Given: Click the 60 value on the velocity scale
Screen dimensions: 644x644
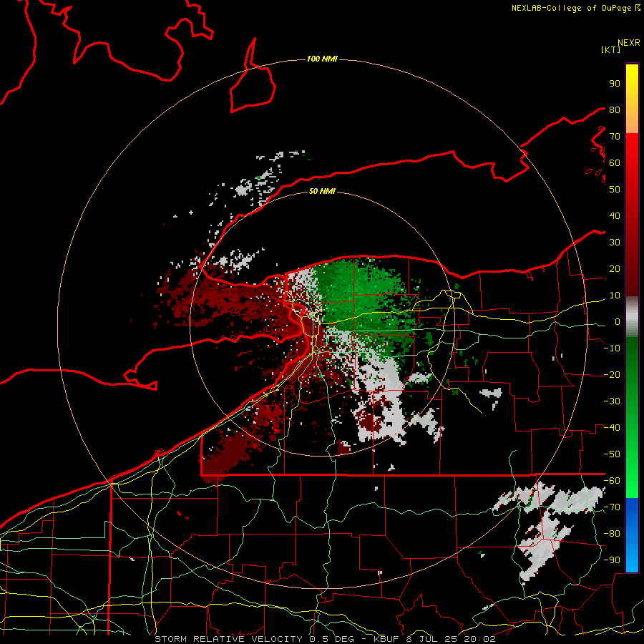Looking at the screenshot, I should (x=615, y=163).
